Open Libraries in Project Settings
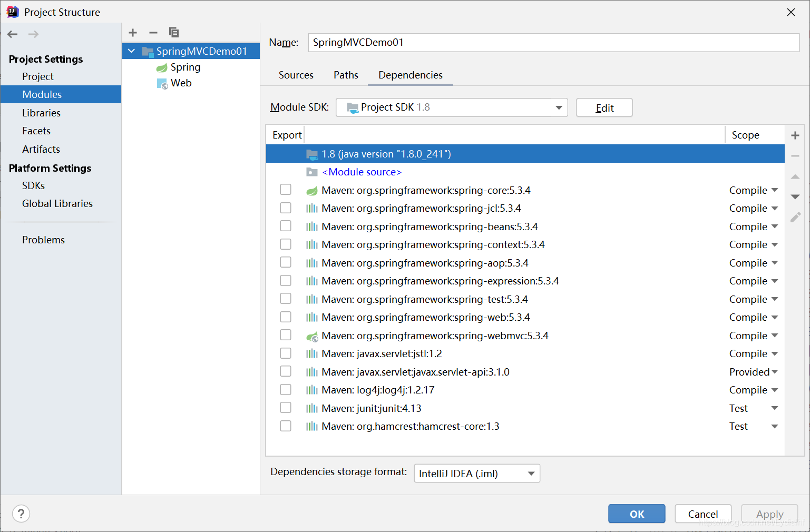This screenshot has width=810, height=532. point(41,113)
